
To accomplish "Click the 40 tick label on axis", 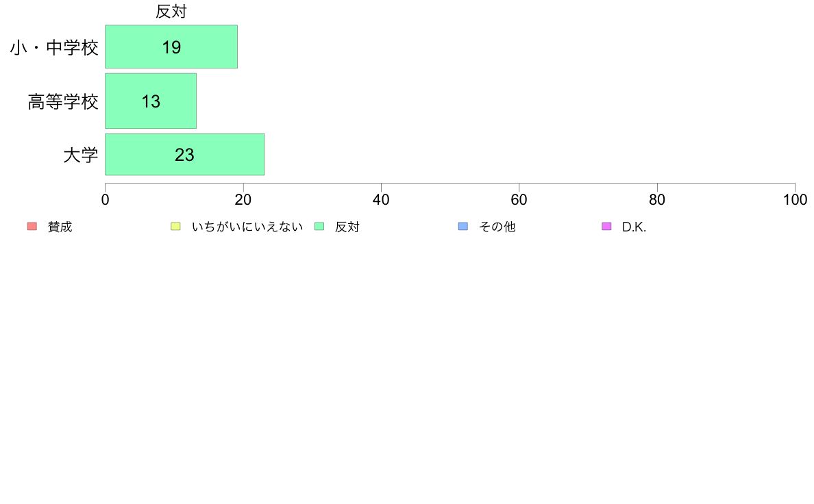I will point(381,200).
